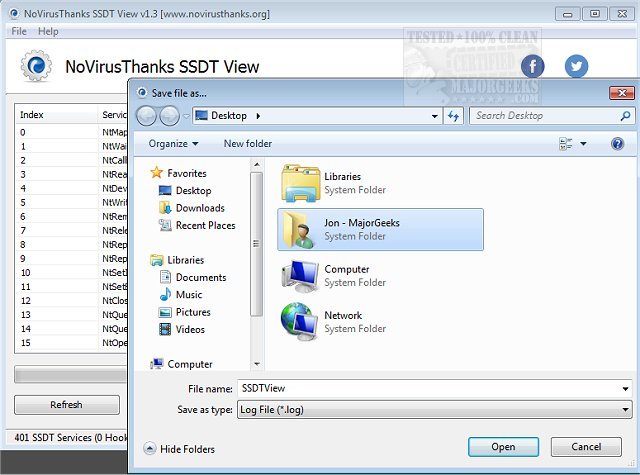Change view using the view icon

[x=566, y=144]
